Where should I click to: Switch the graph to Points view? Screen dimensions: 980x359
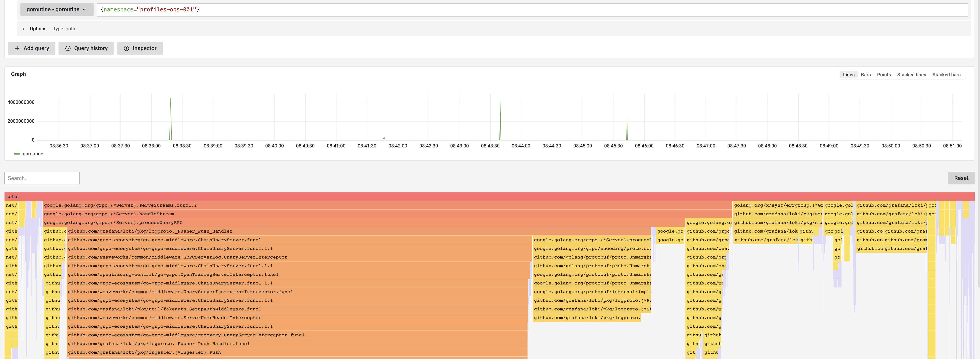884,75
